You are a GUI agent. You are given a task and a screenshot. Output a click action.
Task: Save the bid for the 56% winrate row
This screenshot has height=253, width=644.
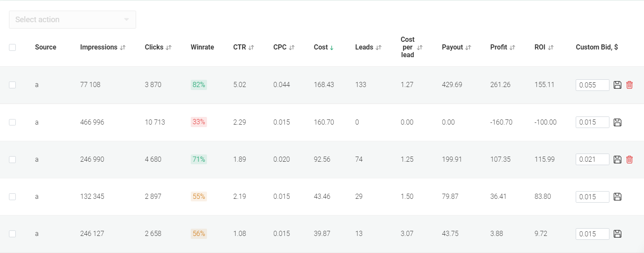pos(617,234)
